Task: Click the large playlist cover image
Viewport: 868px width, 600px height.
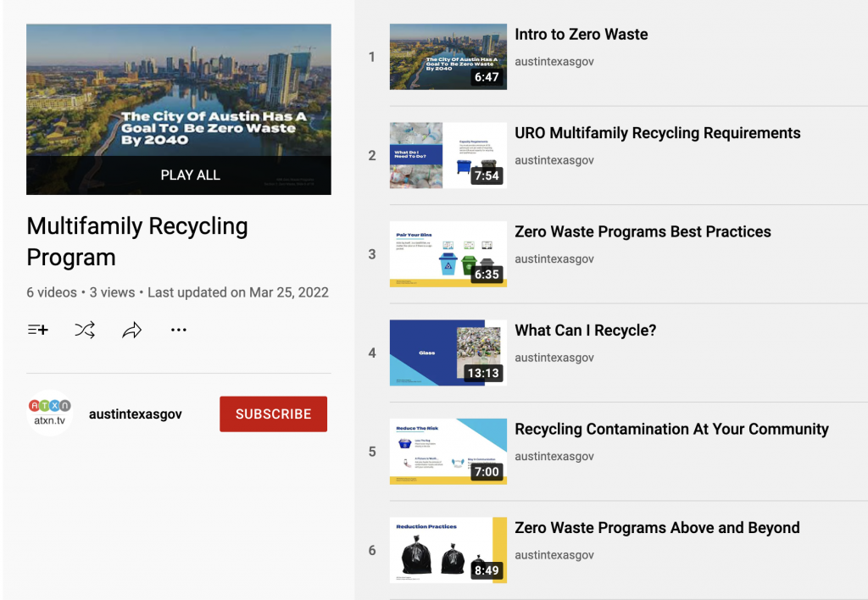Action: click(179, 109)
